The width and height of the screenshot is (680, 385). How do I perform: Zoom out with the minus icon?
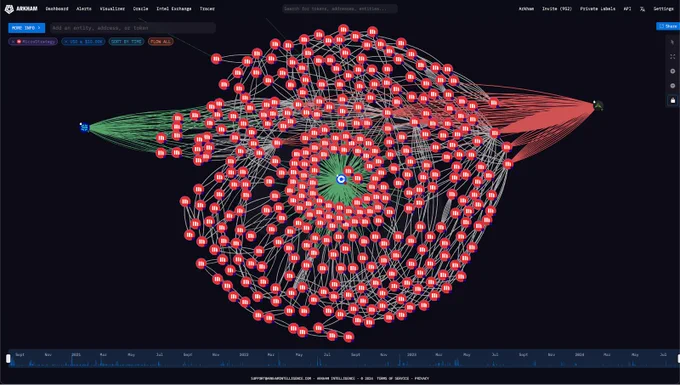click(673, 86)
